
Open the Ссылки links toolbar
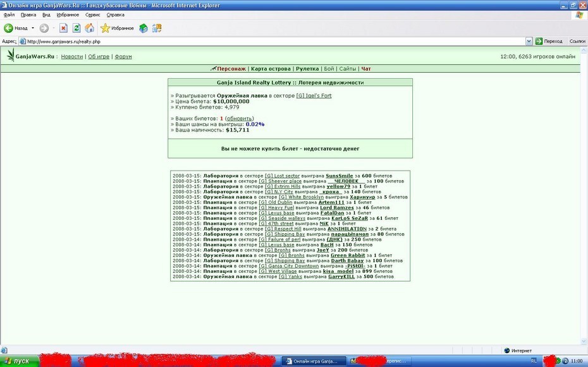[x=577, y=41]
